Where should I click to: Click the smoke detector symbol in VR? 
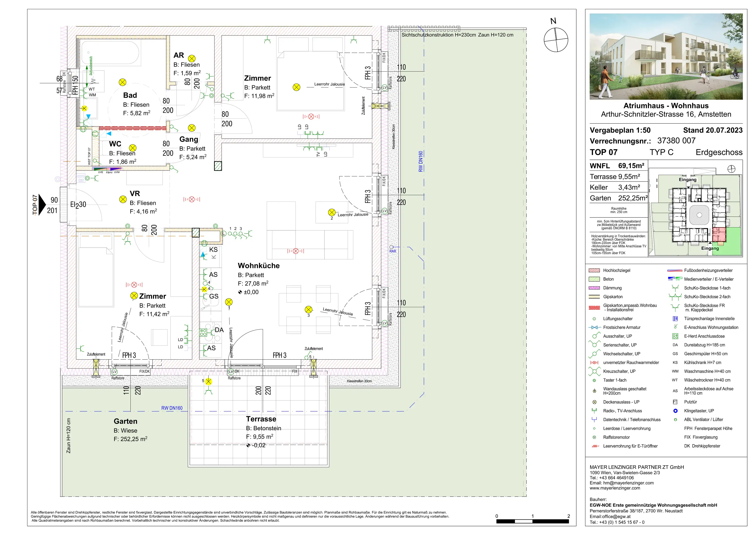pyautogui.click(x=192, y=199)
